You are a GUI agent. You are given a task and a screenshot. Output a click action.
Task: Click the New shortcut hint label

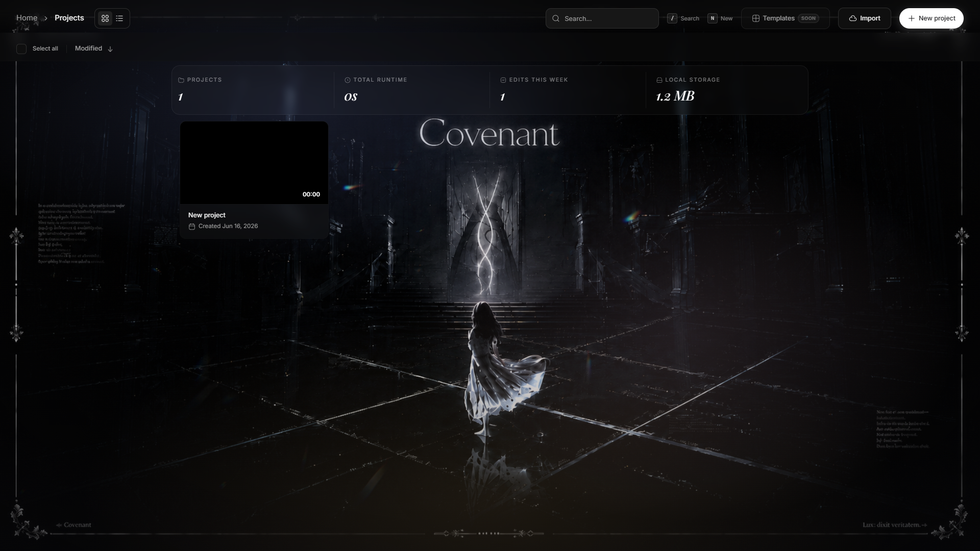[x=726, y=18]
